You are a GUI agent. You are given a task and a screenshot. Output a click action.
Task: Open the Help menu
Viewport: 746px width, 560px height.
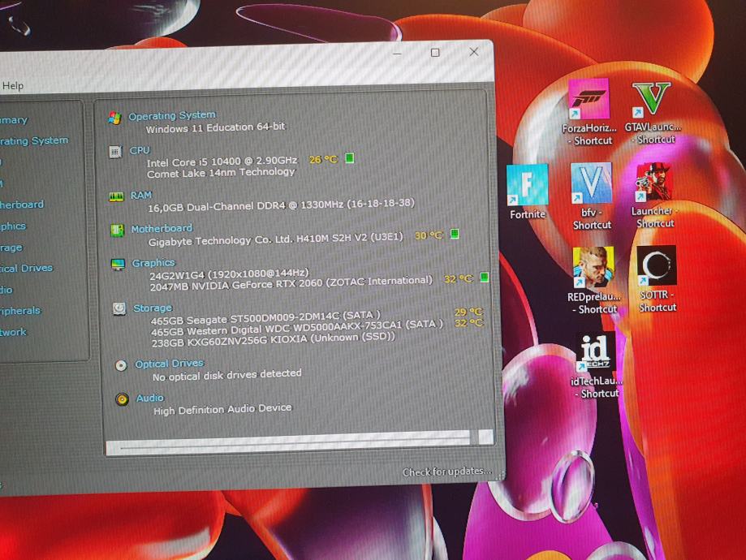click(x=13, y=86)
